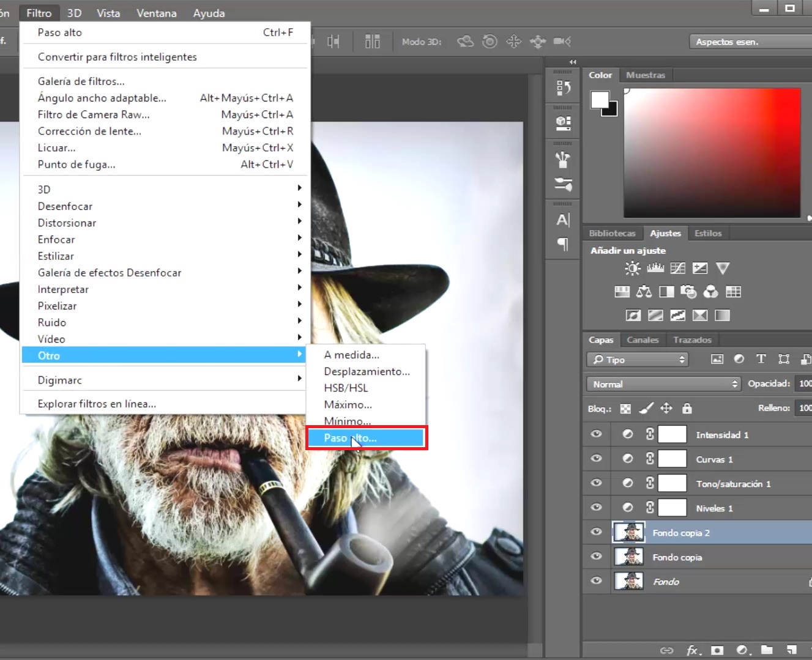Toggle lock all padlock icon

[x=687, y=408]
